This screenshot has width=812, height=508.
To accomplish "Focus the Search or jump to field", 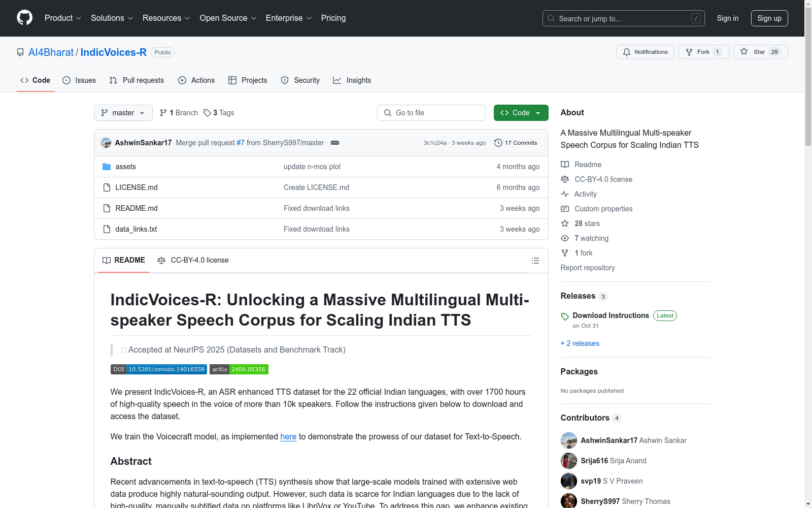I will 624,18.
